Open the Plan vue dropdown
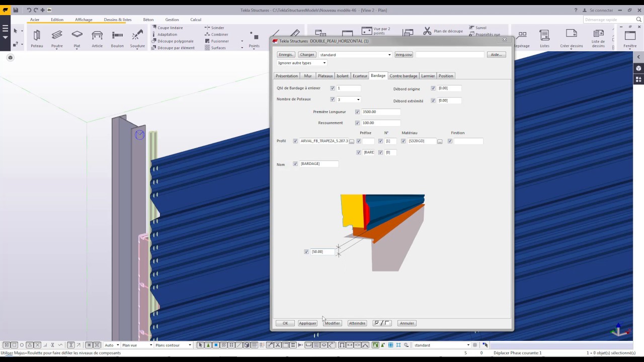Image resolution: width=644 pixels, height=362 pixels. pyautogui.click(x=137, y=345)
